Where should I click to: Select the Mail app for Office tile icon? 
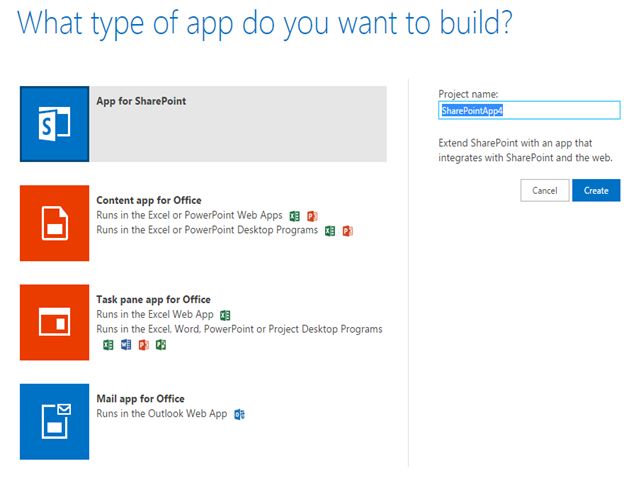(55, 422)
